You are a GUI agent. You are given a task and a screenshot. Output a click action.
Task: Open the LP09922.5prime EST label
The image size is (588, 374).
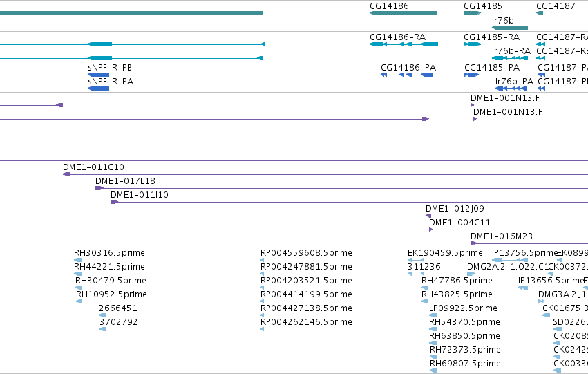[x=464, y=308]
